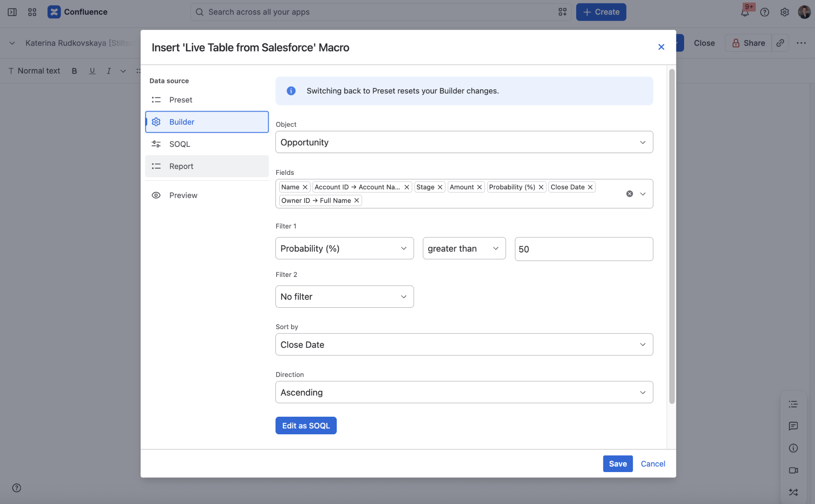Toggle the Confluence sidebar panel icon
815x504 pixels.
tap(12, 12)
